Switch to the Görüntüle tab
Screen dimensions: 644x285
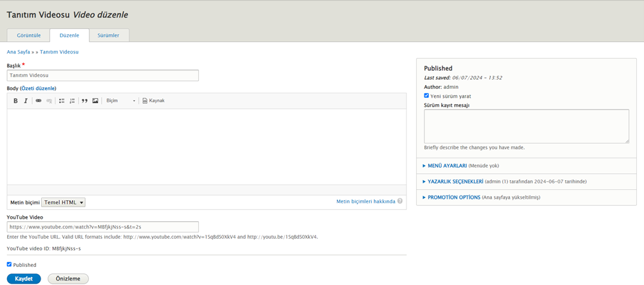(29, 35)
